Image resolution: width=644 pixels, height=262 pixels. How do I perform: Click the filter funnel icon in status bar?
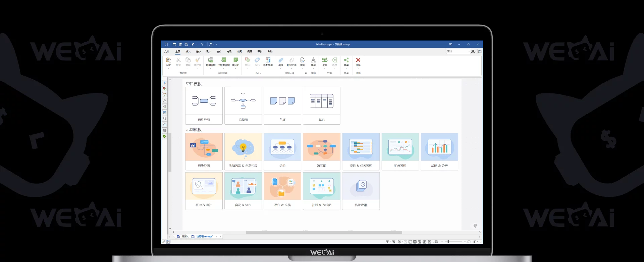[x=387, y=242]
